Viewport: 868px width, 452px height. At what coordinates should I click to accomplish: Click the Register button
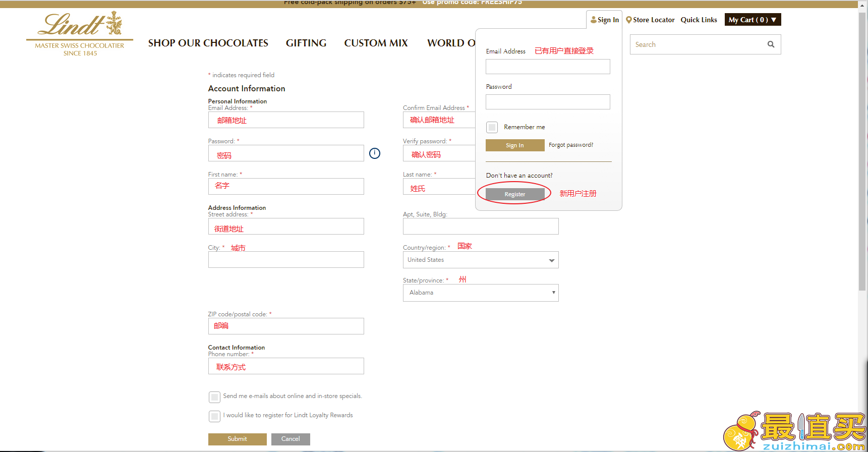515,194
